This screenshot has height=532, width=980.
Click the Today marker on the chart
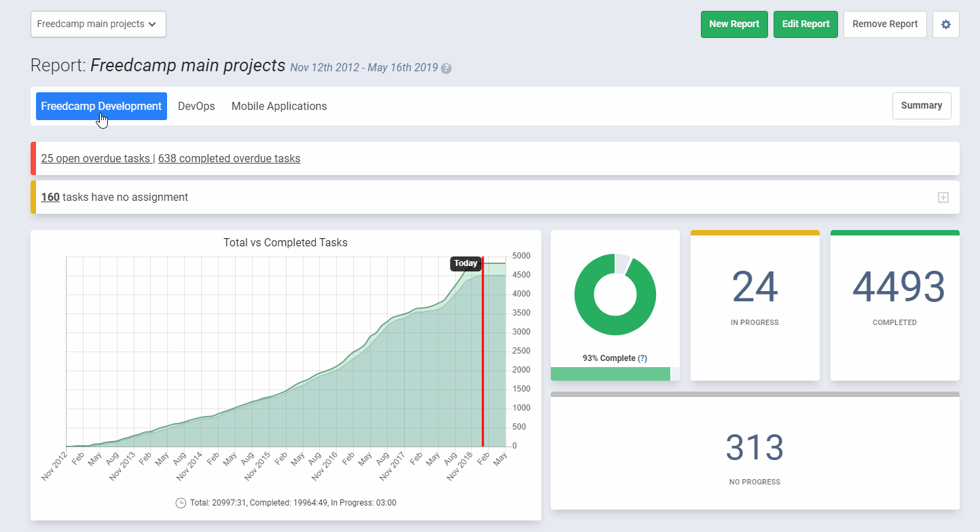click(466, 264)
